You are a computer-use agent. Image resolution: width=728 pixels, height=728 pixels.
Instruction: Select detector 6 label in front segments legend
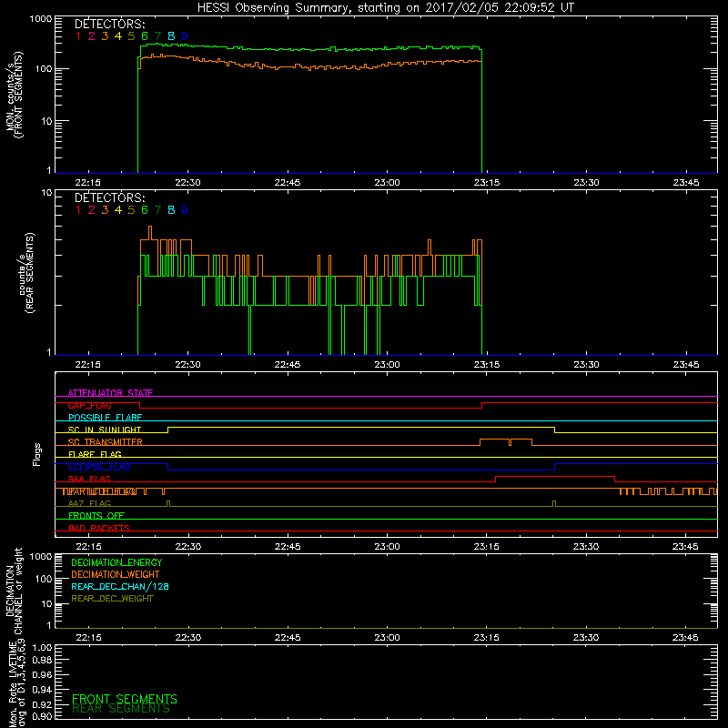pos(145,36)
